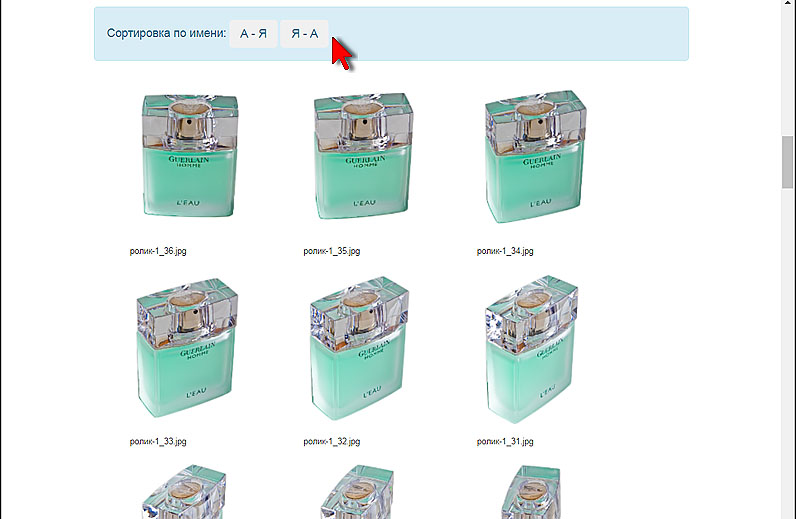Viewport: 796px width, 519px height.
Task: Sort by name Я - А descending
Action: [x=305, y=34]
